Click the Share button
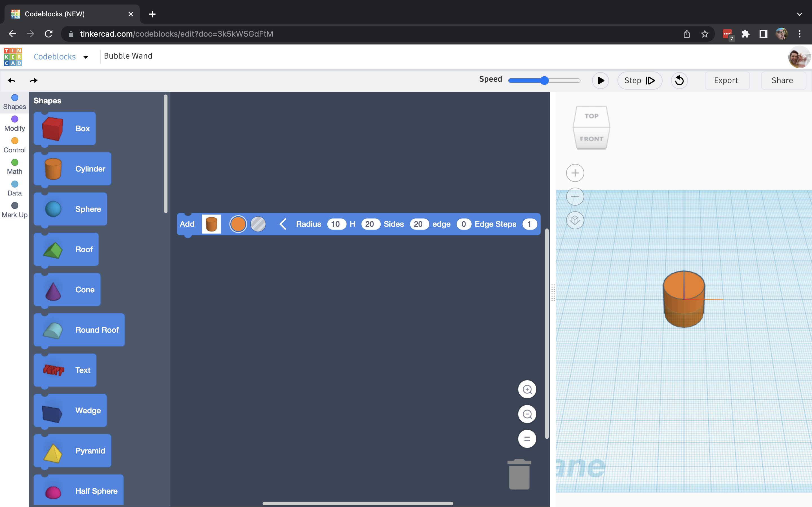The height and width of the screenshot is (507, 812). point(782,81)
